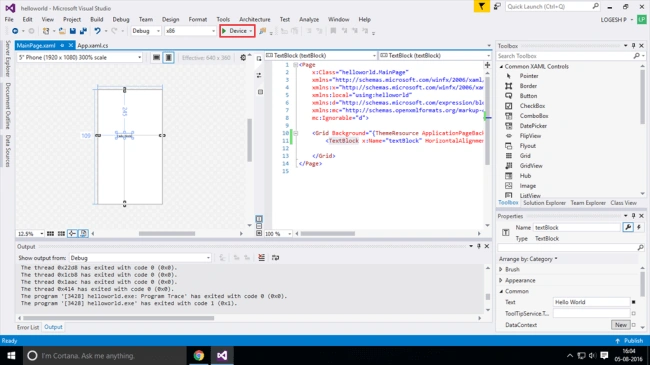The image size is (650, 365).
Task: Toggle Show snap grid in the designer
Action: click(50, 234)
